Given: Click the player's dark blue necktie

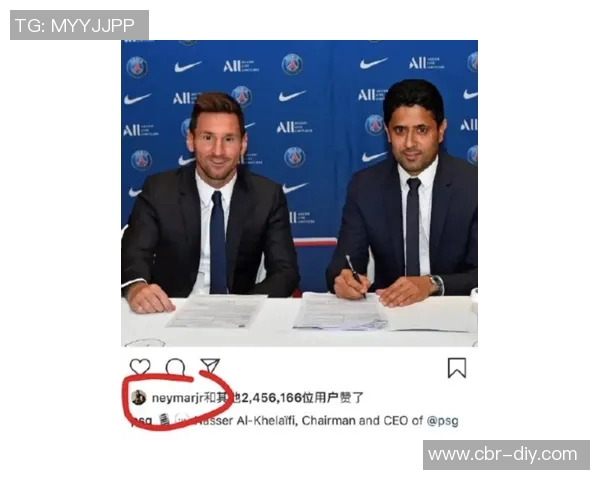Looking at the screenshot, I should [218, 242].
